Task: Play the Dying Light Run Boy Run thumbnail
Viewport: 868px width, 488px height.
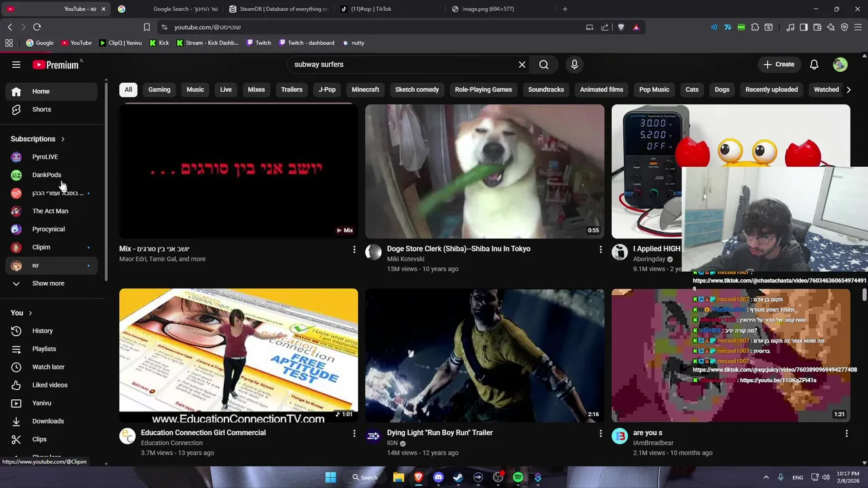Action: click(485, 355)
